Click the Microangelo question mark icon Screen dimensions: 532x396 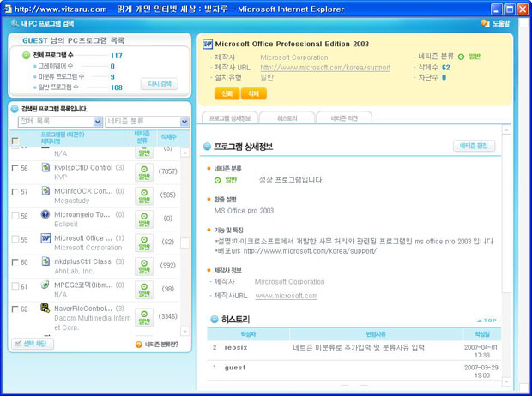(45, 214)
